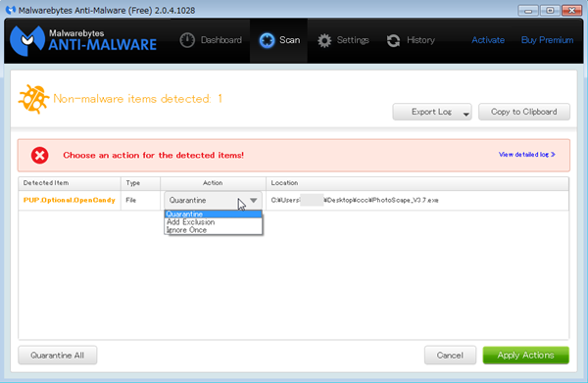588x383 pixels.
Task: Click the Choose an action warning message
Action: point(154,155)
